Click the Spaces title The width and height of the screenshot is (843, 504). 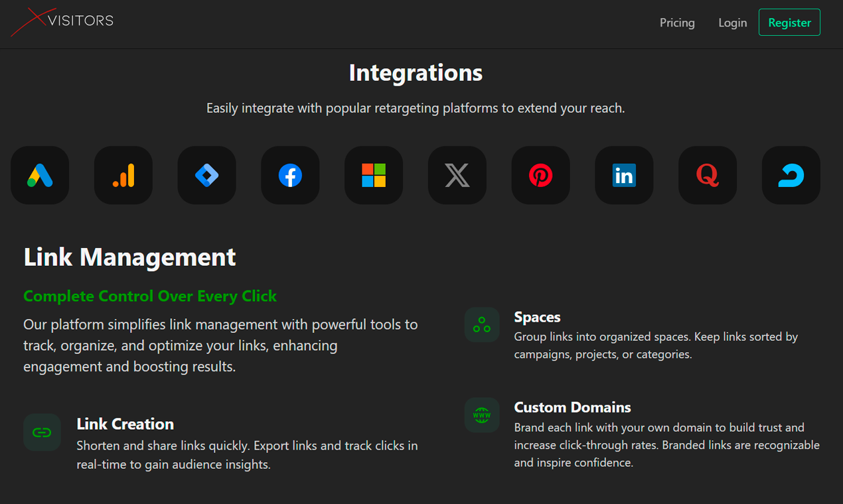click(538, 317)
